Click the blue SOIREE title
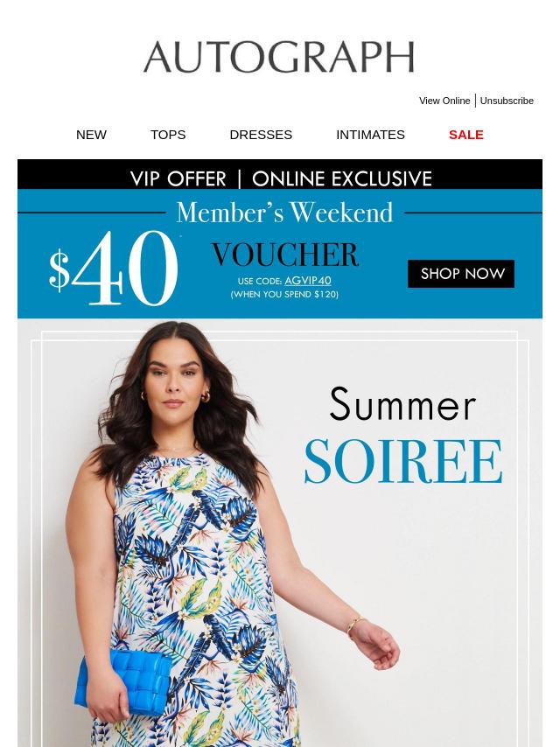 click(403, 461)
